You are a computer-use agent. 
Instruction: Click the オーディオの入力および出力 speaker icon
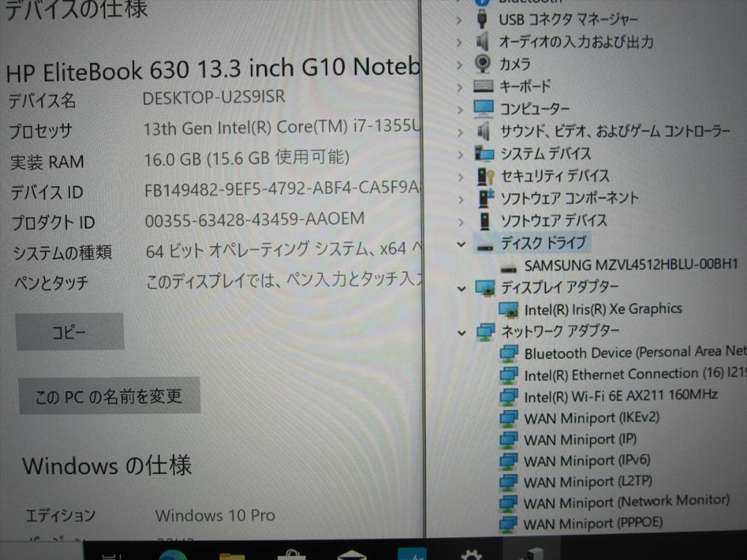pos(482,41)
